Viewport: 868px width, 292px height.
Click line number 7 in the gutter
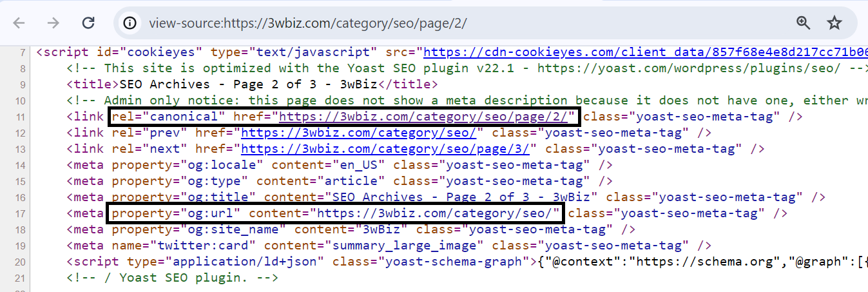(x=23, y=52)
